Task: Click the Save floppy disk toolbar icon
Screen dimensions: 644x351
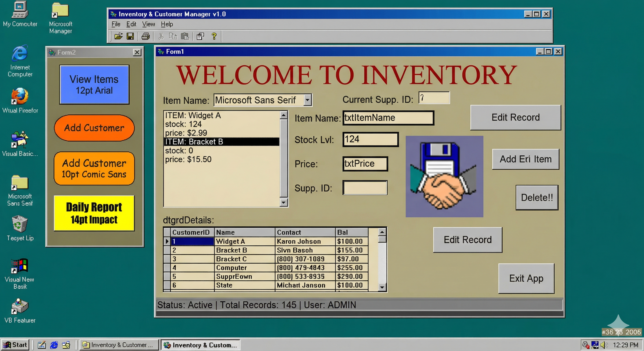Action: (130, 37)
